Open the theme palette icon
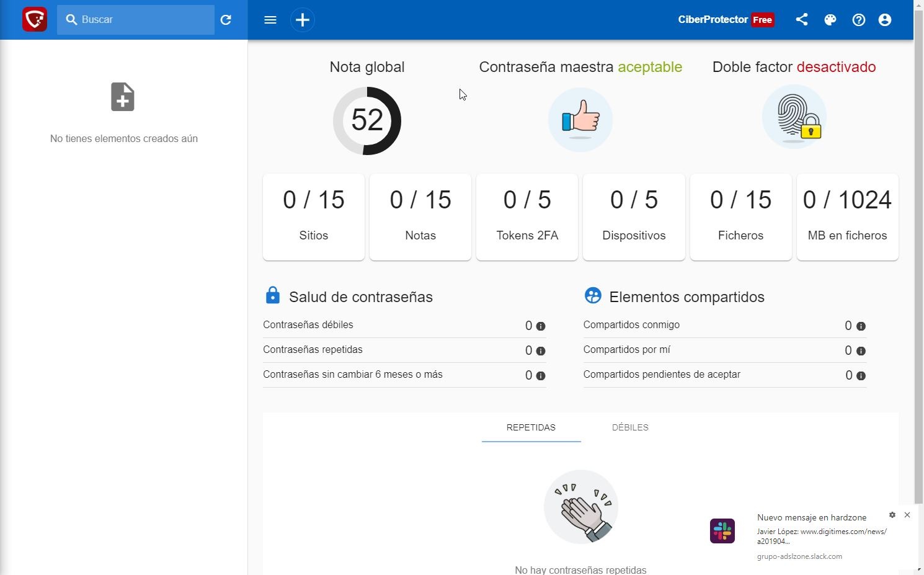Screen dimensions: 924x575 (x=830, y=20)
